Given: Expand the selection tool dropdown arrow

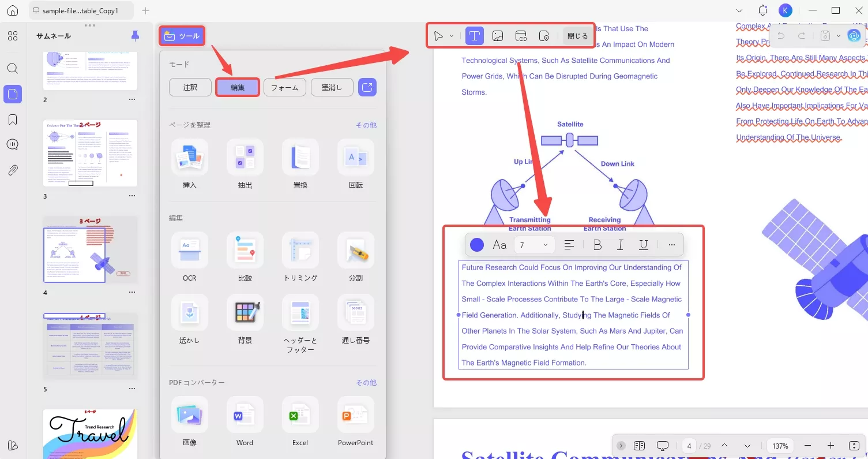Looking at the screenshot, I should (452, 36).
